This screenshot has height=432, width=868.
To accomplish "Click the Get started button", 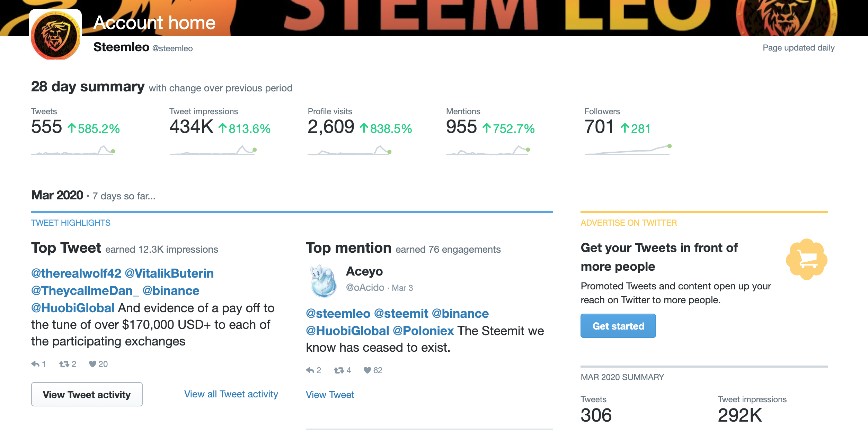I will [x=618, y=326].
